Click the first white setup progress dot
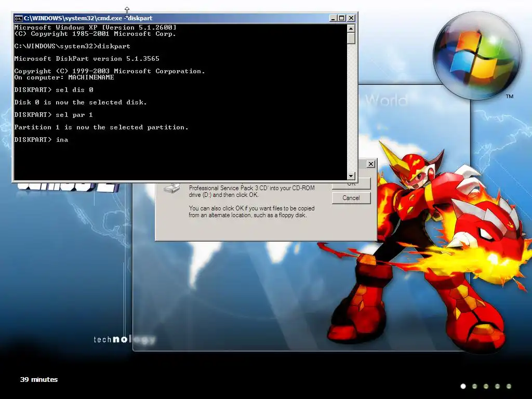Image resolution: width=532 pixels, height=399 pixels. [463, 386]
